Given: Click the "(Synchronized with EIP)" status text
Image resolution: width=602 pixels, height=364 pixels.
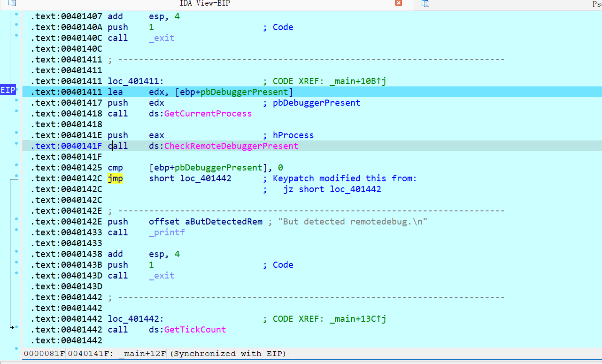Looking at the screenshot, I should [x=228, y=354].
